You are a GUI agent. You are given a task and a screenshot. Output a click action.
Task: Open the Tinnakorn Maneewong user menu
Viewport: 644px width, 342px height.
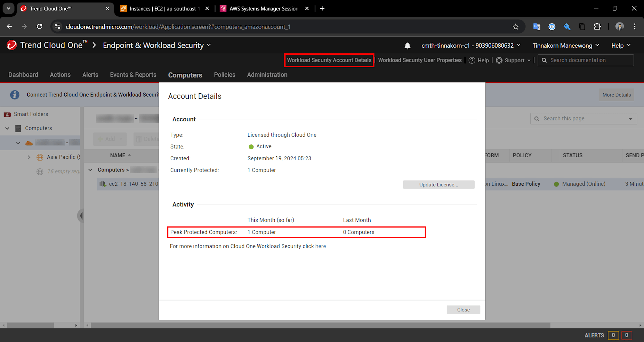pos(566,45)
